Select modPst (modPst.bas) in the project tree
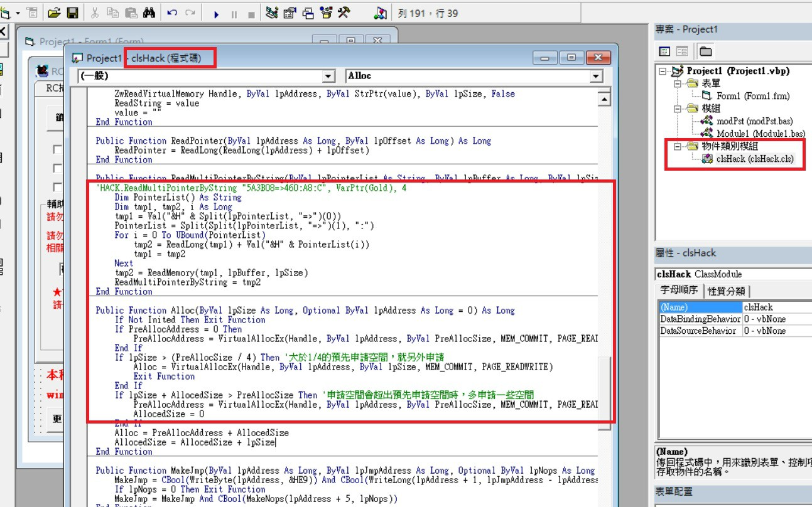 pyautogui.click(x=755, y=121)
